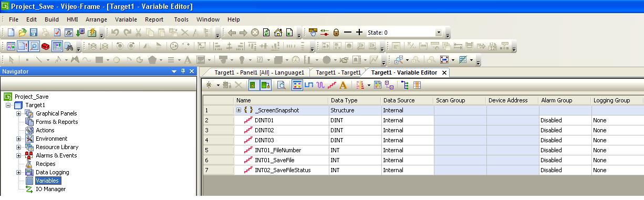The image size is (644, 200).
Task: Click the red toolbox icon
Action: click(45, 46)
